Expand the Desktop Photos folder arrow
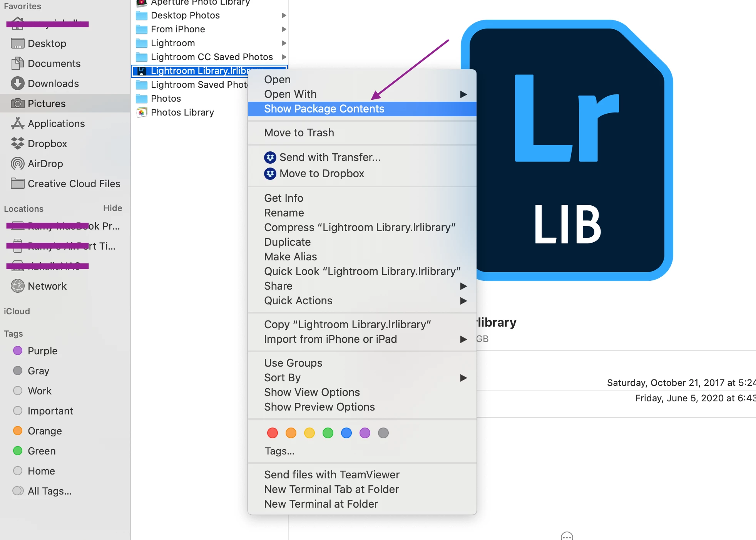This screenshot has height=540, width=756. 284,15
